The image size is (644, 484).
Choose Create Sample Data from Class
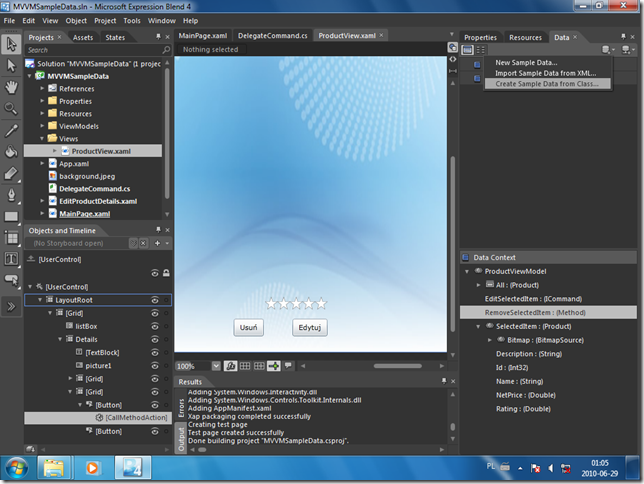coord(547,84)
